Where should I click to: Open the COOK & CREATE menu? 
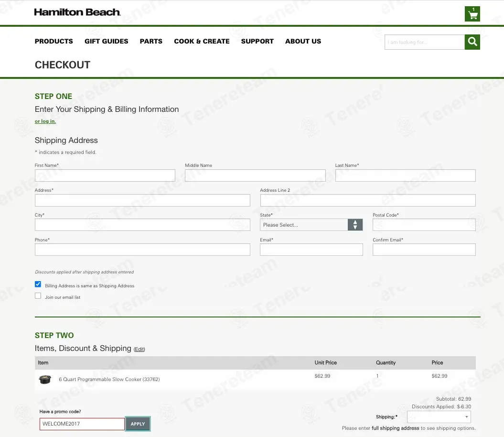click(202, 41)
